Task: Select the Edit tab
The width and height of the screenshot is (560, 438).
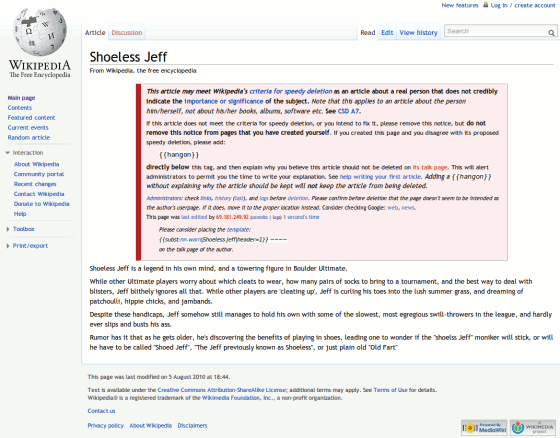Action: point(387,33)
